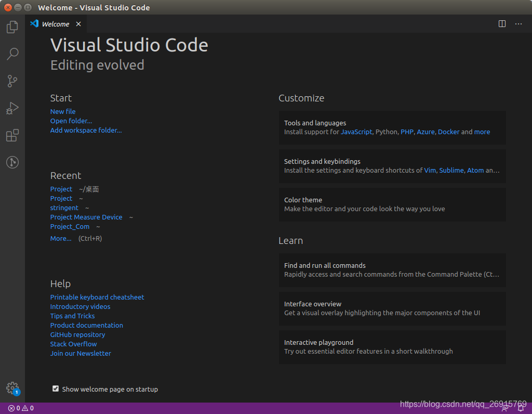
Task: Open the Color theme card
Action: pos(392,204)
